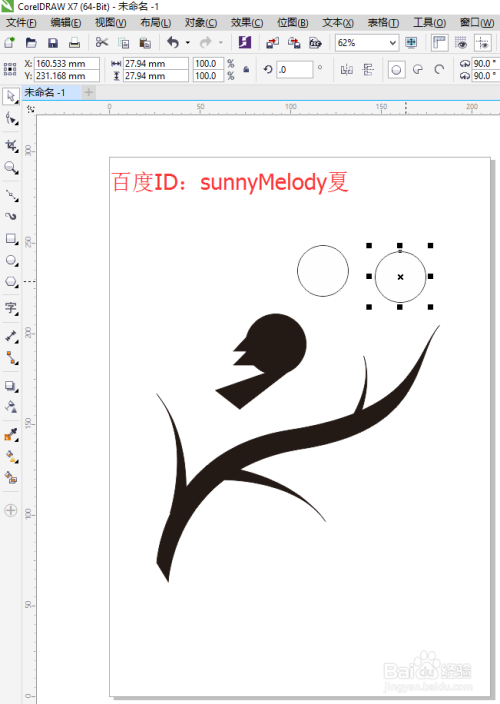Select the Text tool (字)
This screenshot has height=704, width=500.
11,308
